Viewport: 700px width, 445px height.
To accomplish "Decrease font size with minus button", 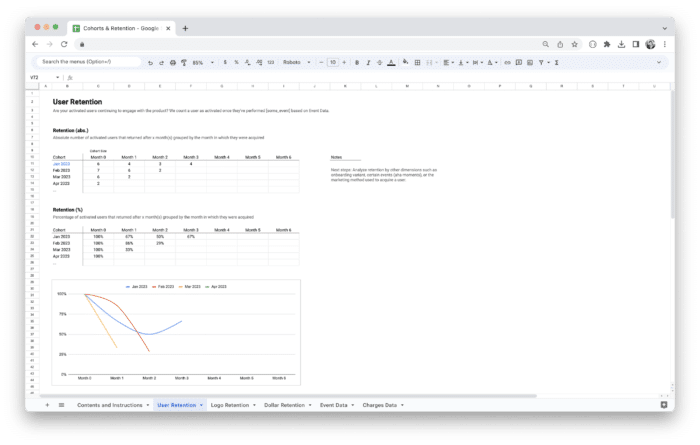I will point(321,62).
